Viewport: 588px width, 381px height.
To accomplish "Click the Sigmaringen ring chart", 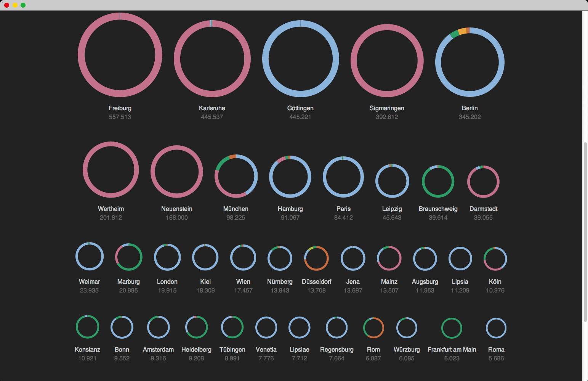I will click(x=387, y=61).
